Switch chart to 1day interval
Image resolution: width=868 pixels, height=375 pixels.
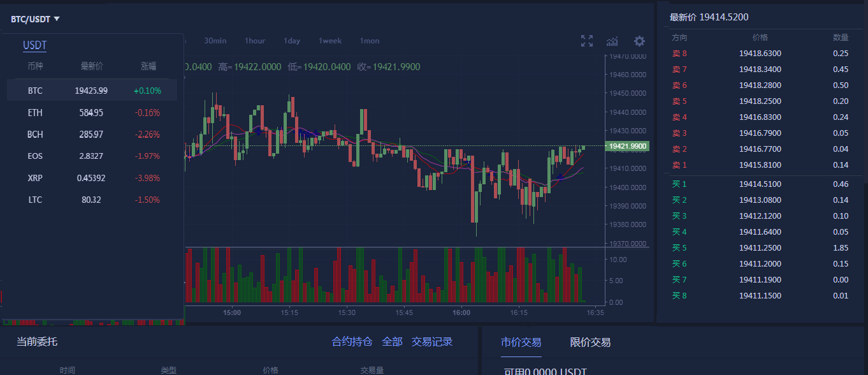(292, 41)
